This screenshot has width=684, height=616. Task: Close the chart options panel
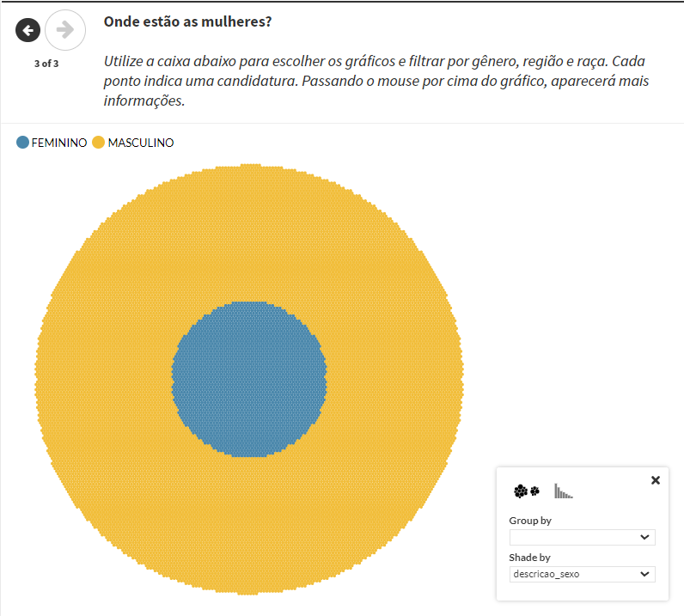pos(656,480)
